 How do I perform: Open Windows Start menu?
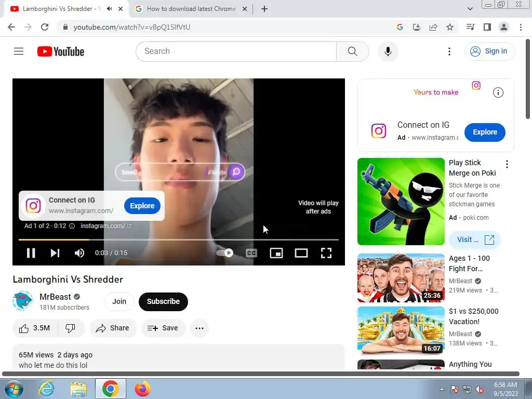(13, 389)
